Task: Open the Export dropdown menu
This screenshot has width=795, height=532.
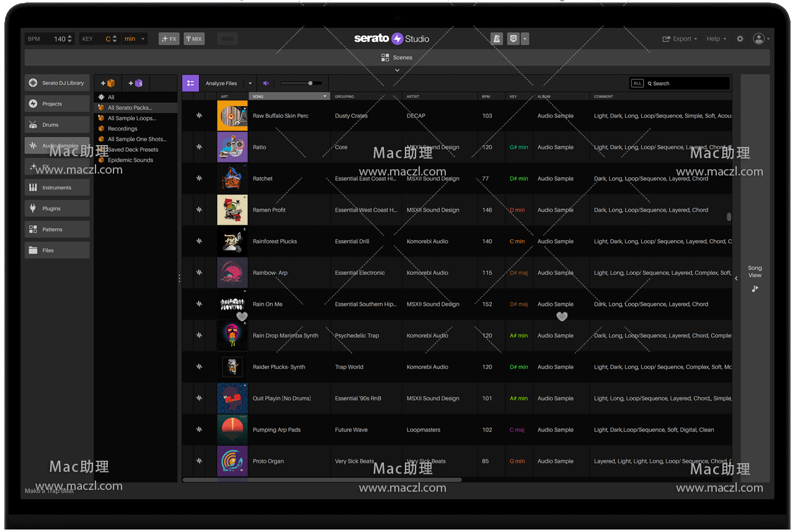Action: tap(680, 38)
